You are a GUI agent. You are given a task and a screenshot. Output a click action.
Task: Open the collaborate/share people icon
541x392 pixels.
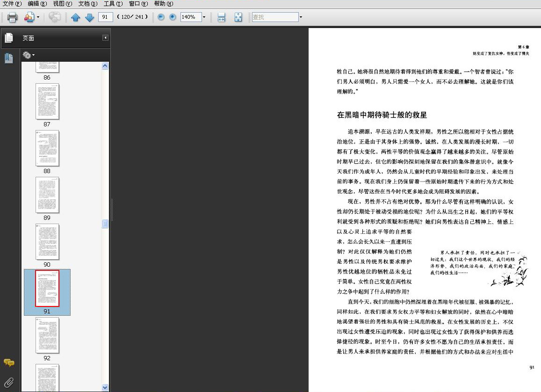pyautogui.click(x=29, y=17)
